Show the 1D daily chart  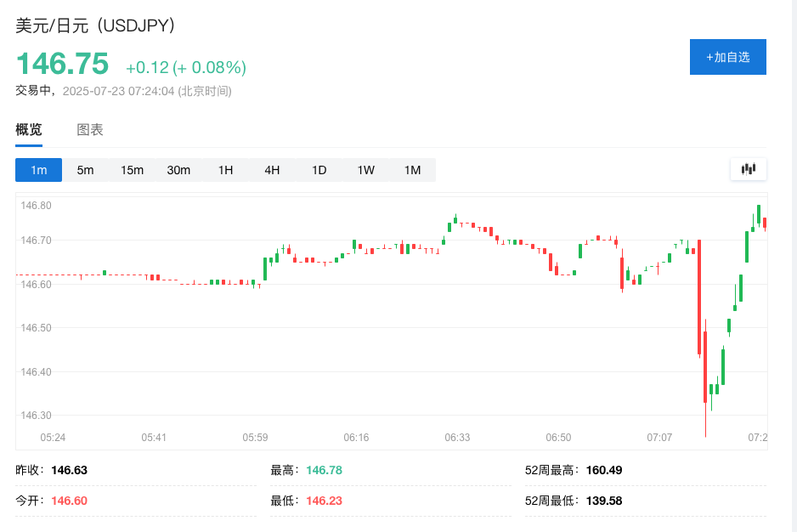click(x=319, y=170)
